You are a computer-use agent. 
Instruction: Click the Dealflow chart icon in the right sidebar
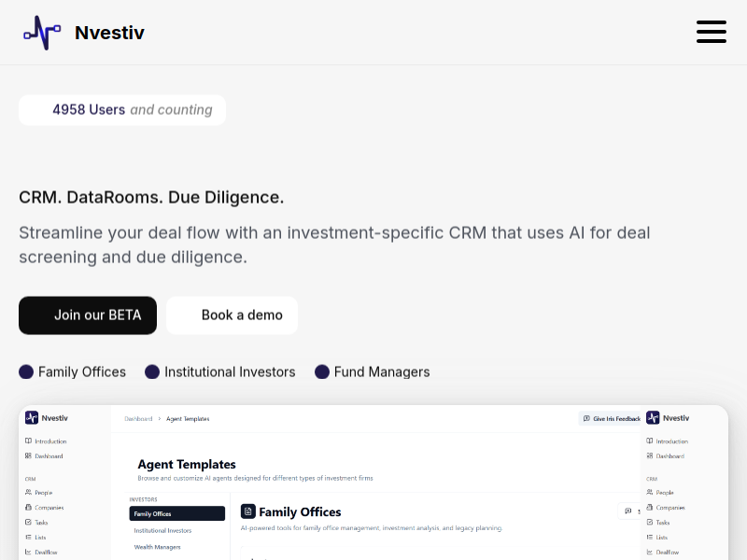(x=650, y=552)
